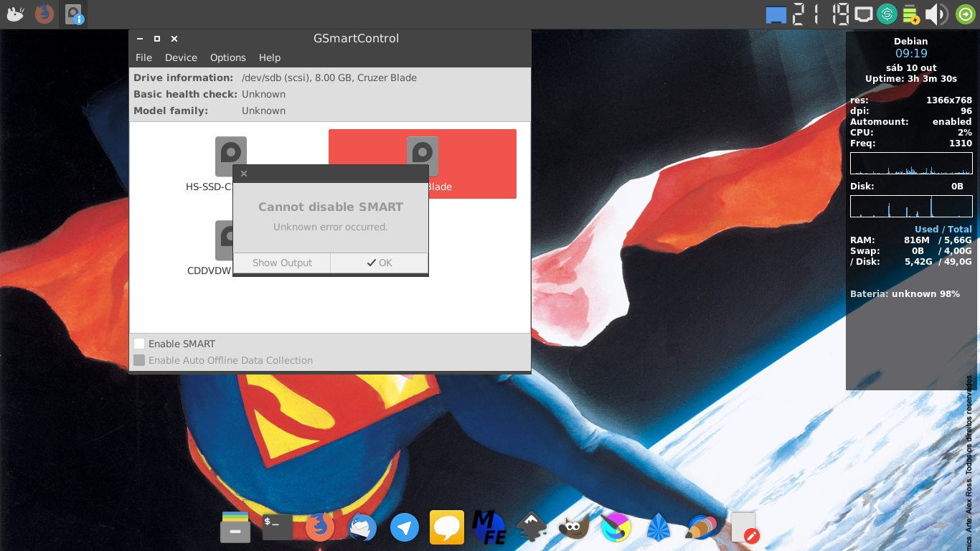Launch the blue fan-shaped app in dock

[x=659, y=527]
